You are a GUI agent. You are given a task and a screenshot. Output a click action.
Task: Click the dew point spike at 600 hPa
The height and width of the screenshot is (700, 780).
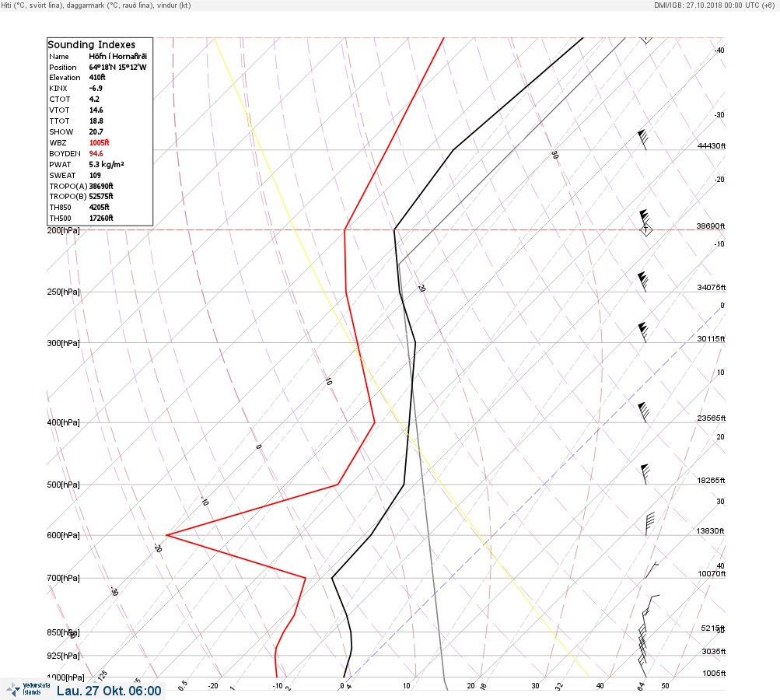166,535
